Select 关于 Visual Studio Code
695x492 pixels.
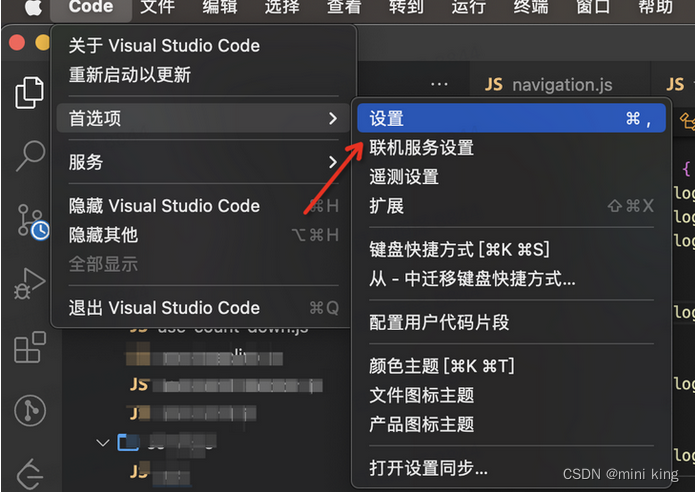[x=203, y=46]
